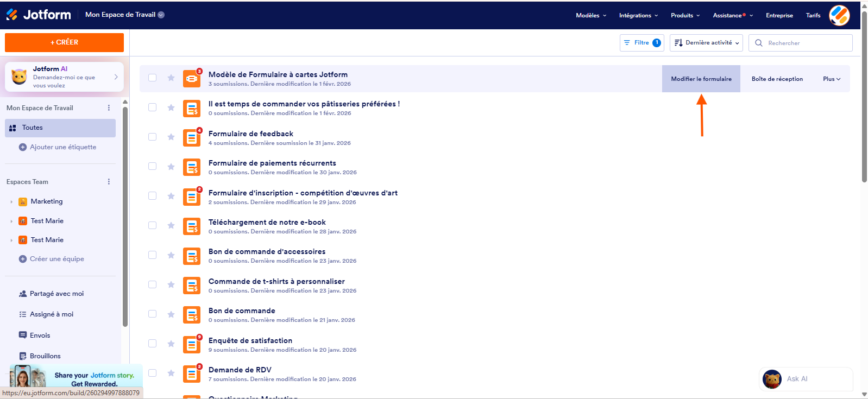Open the Intégrations dropdown menu
Image resolution: width=868 pixels, height=399 pixels.
[638, 15]
